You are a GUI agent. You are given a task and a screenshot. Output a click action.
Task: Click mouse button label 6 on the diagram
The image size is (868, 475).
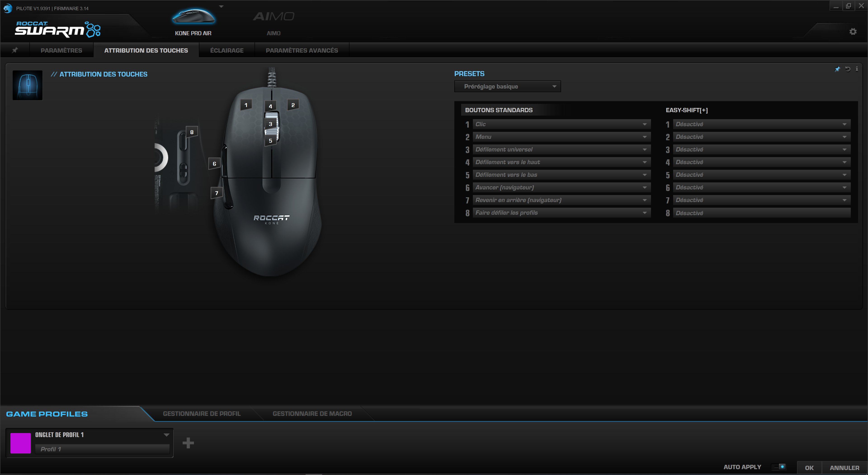(x=214, y=164)
